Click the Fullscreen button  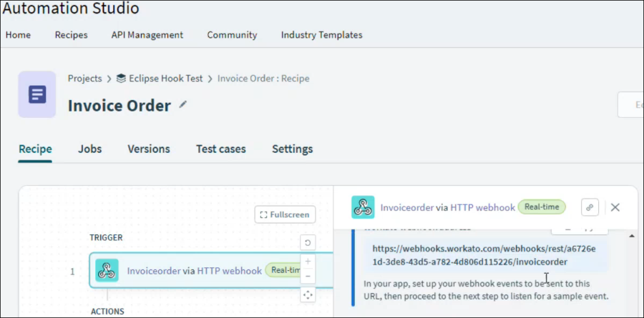pyautogui.click(x=285, y=214)
